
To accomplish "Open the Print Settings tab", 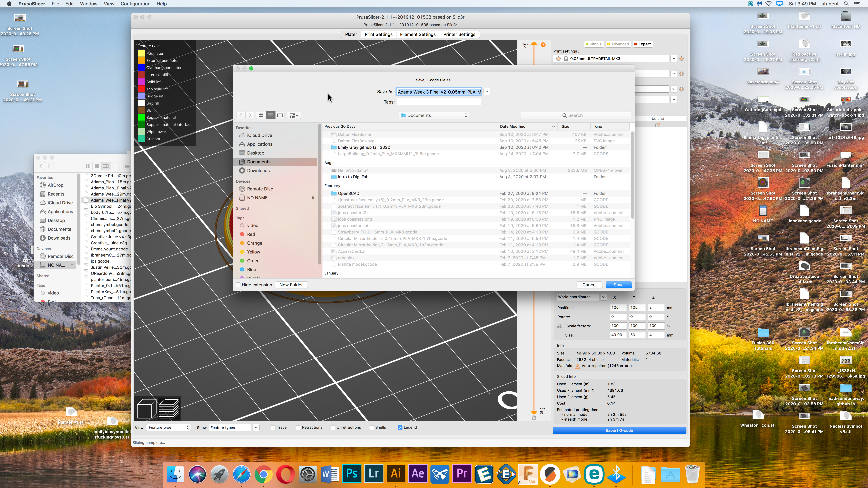I will 378,34.
